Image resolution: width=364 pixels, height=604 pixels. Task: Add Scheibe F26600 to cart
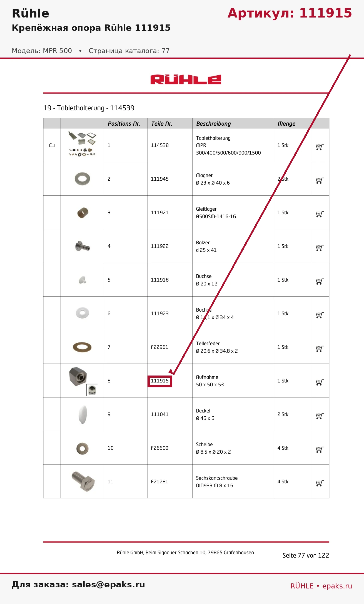(x=320, y=449)
